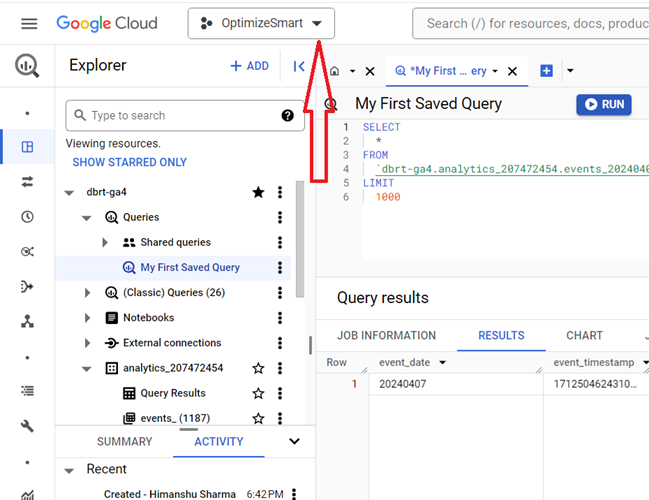The width and height of the screenshot is (649, 500).
Task: Open the list-lines sidebar icon
Action: click(27, 390)
